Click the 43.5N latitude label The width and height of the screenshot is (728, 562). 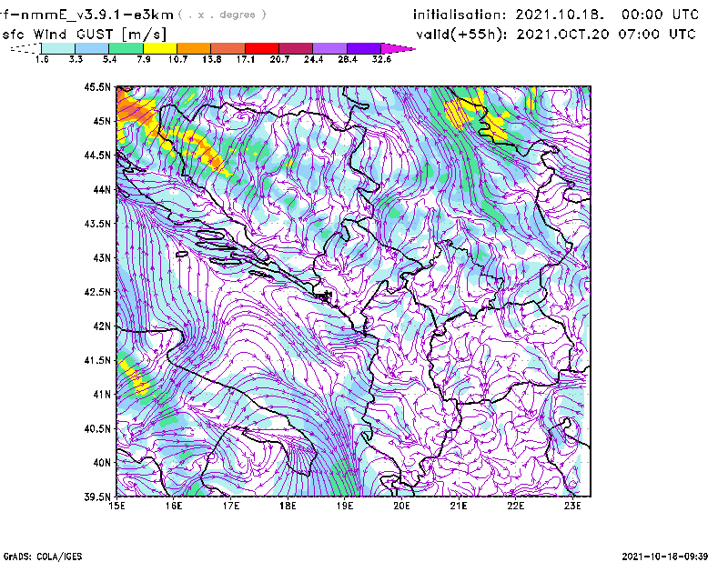[97, 223]
